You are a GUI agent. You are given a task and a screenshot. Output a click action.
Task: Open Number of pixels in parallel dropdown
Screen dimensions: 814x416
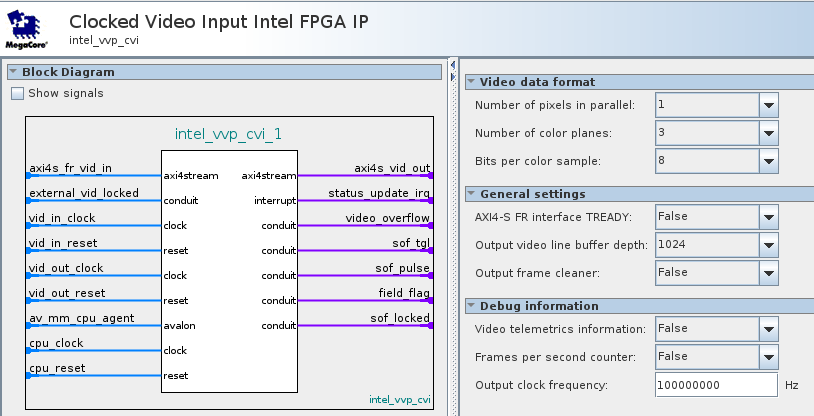click(x=768, y=105)
